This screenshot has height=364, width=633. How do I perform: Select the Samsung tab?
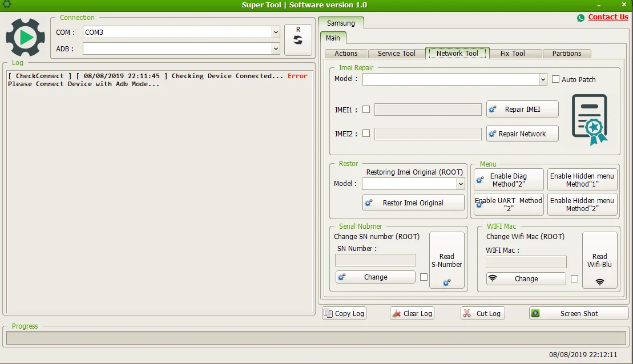tap(341, 23)
